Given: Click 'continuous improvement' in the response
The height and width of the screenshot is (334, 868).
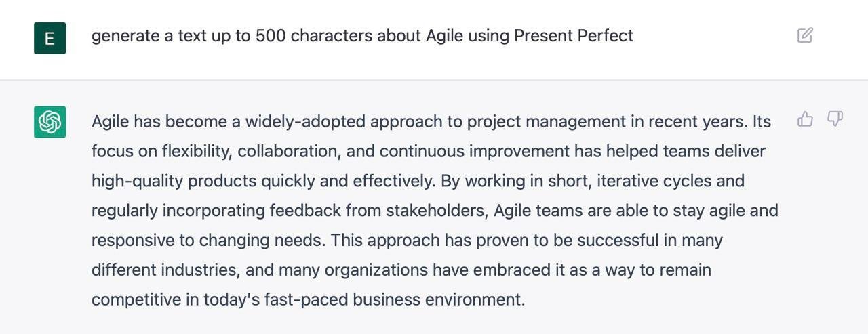Looking at the screenshot, I should coord(474,151).
